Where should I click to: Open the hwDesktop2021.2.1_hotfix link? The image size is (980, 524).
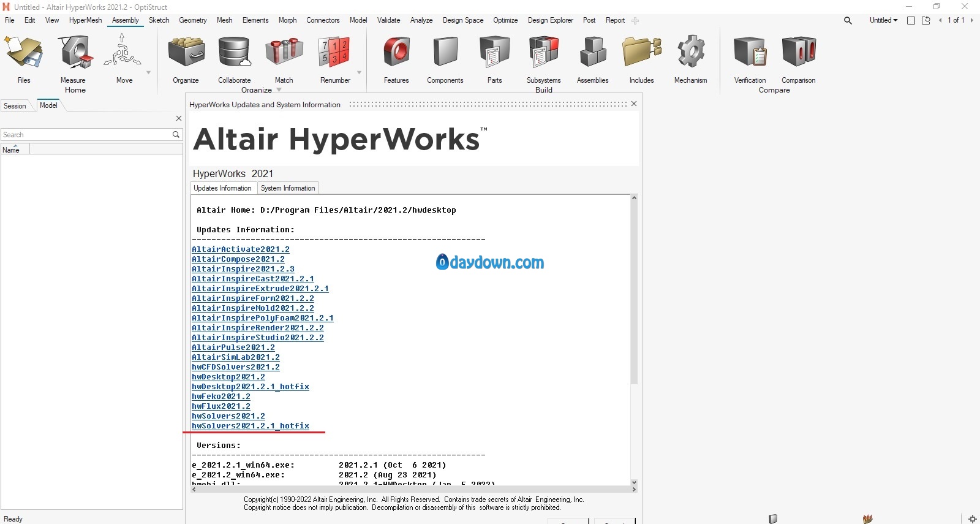(251, 387)
